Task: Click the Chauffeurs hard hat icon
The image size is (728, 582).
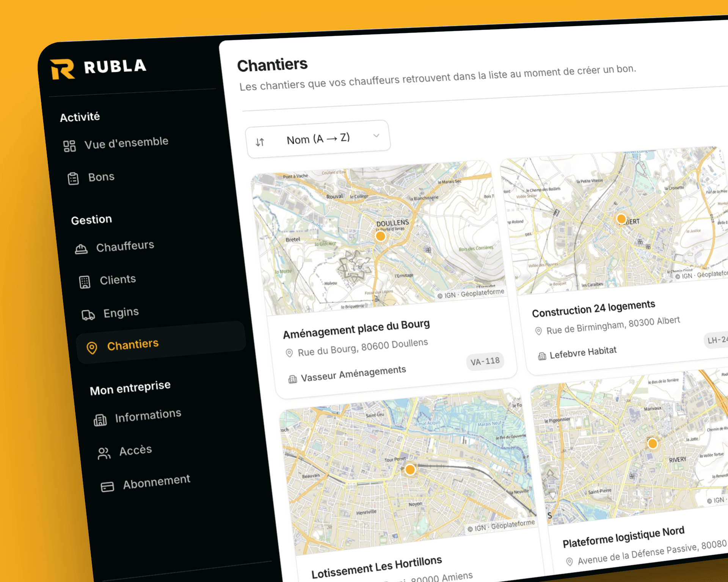Action: [x=81, y=249]
